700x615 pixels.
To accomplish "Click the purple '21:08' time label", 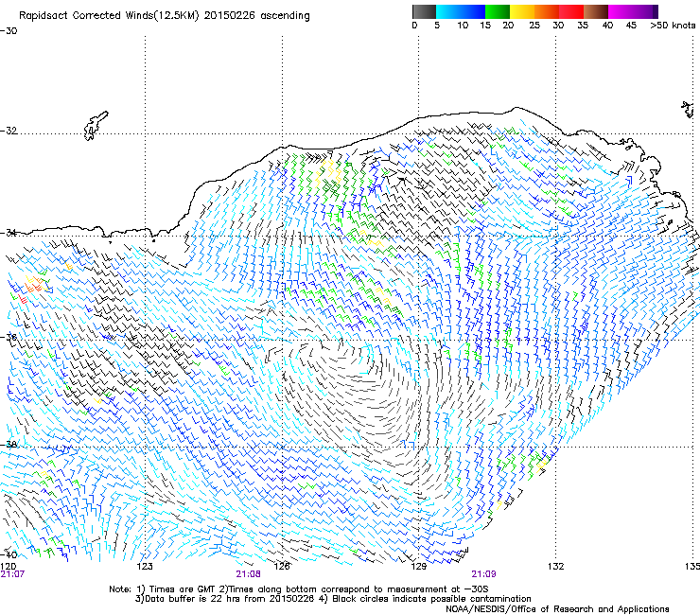I will [248, 574].
